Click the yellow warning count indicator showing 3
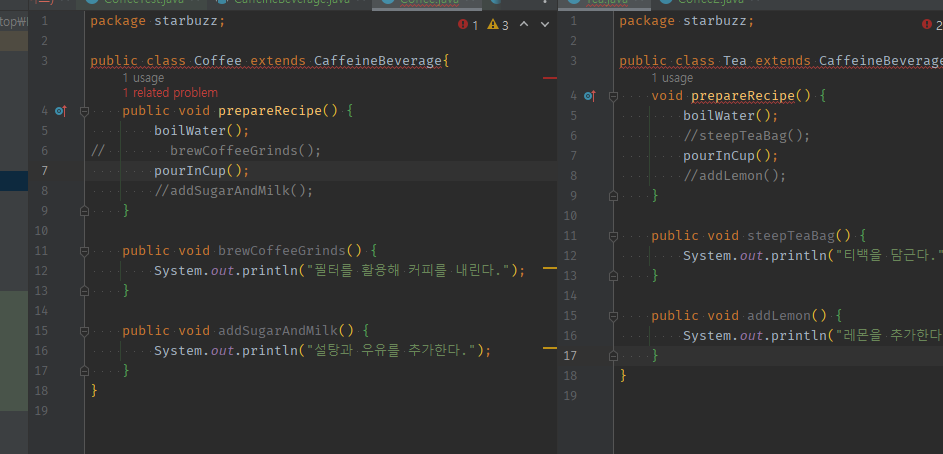Screen dimensions: 943x454 [498, 25]
